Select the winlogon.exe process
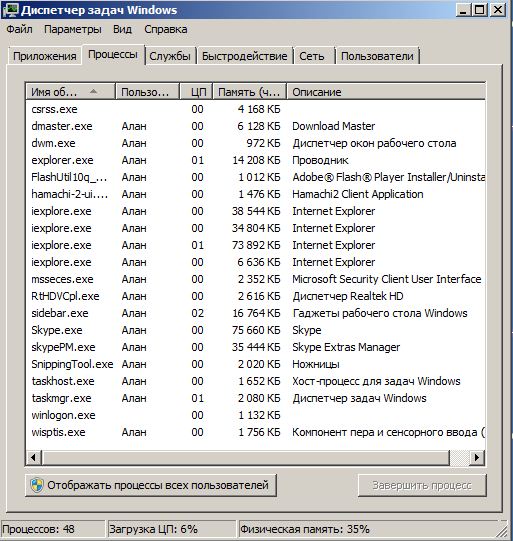513x541 pixels. point(255,415)
